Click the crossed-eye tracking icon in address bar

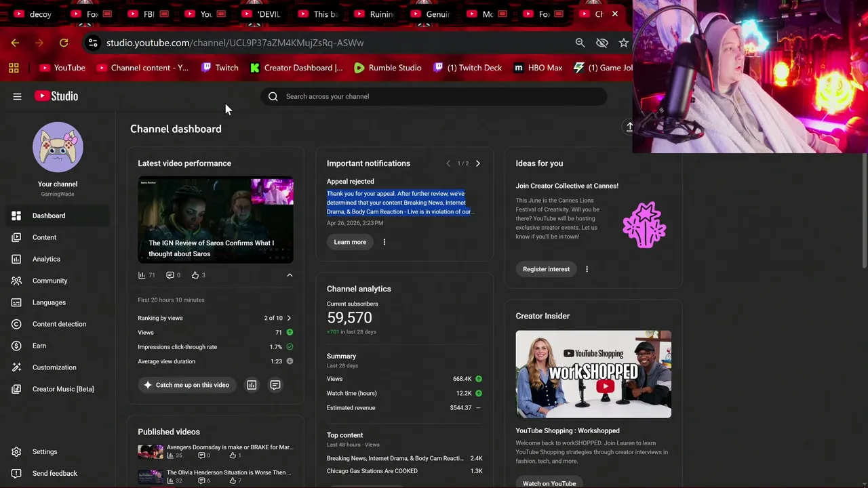pyautogui.click(x=601, y=43)
